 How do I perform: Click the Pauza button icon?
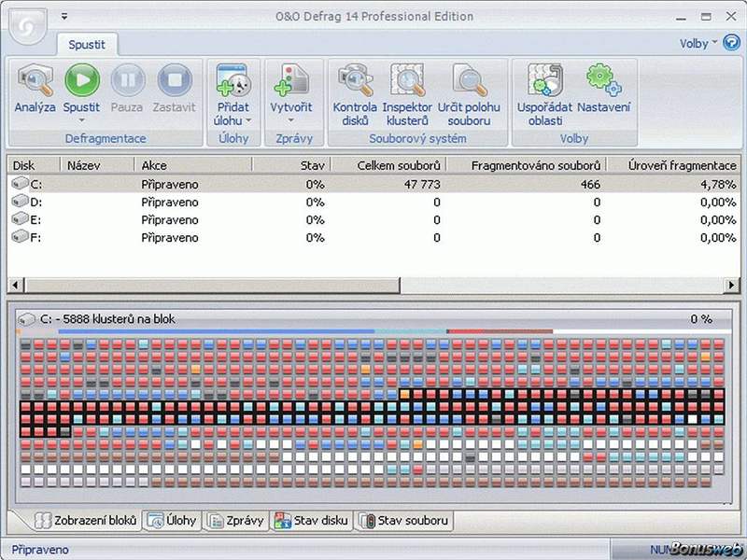pyautogui.click(x=128, y=80)
